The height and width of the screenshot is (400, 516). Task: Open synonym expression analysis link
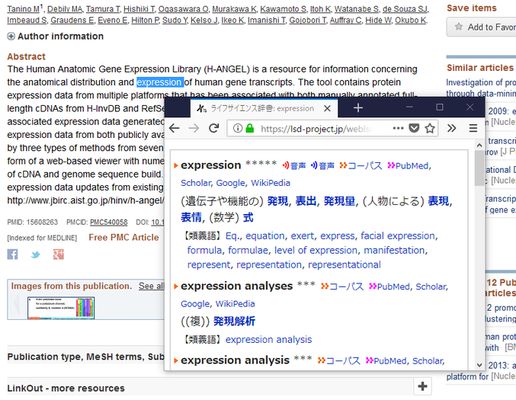(269, 340)
